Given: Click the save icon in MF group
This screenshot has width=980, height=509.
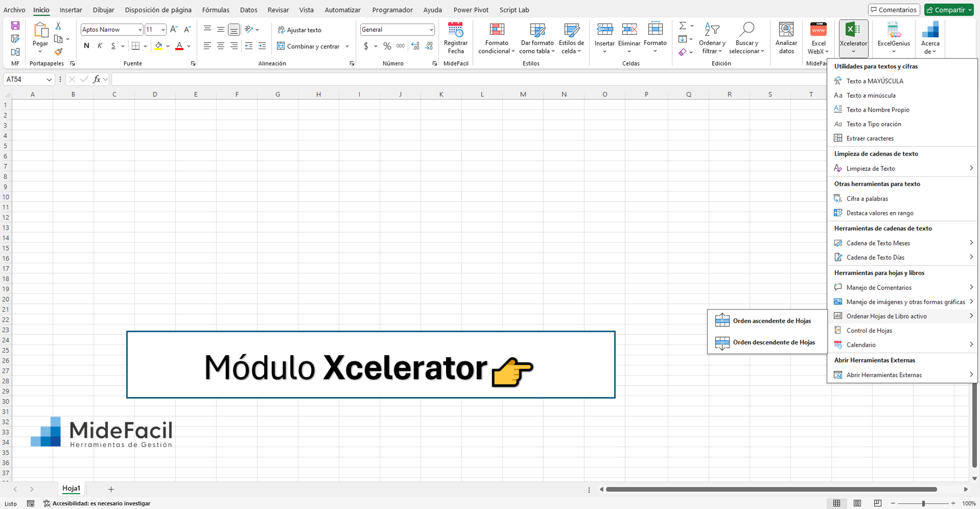Looking at the screenshot, I should click(x=15, y=25).
